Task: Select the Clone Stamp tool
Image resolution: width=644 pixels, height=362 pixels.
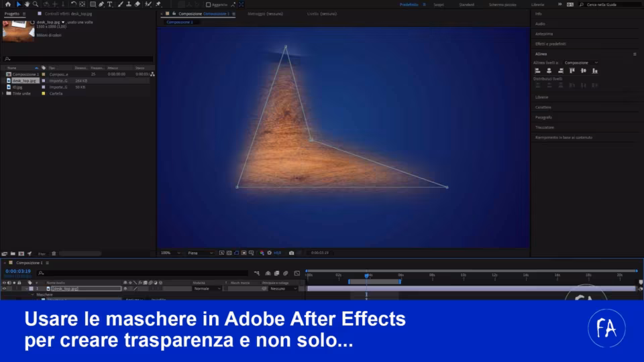Action: pyautogui.click(x=129, y=4)
